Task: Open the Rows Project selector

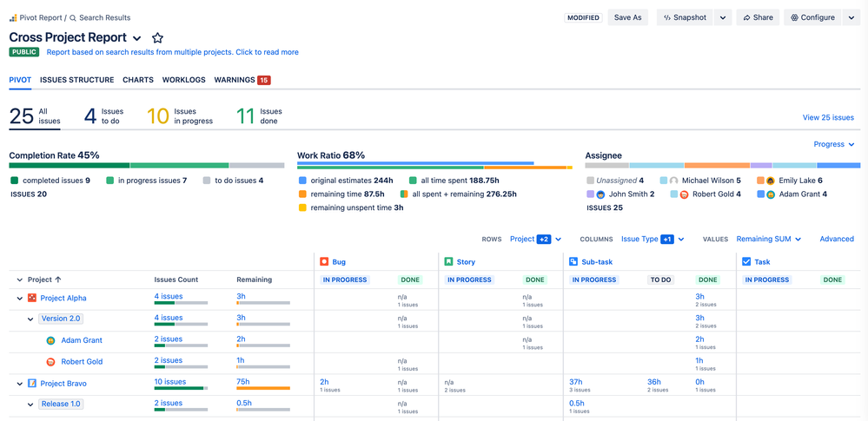Action: coord(535,239)
